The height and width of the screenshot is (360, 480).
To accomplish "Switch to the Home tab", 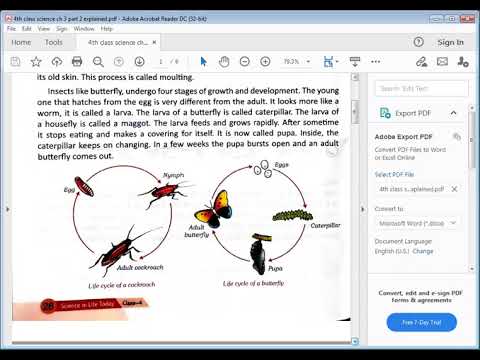I will point(21,42).
